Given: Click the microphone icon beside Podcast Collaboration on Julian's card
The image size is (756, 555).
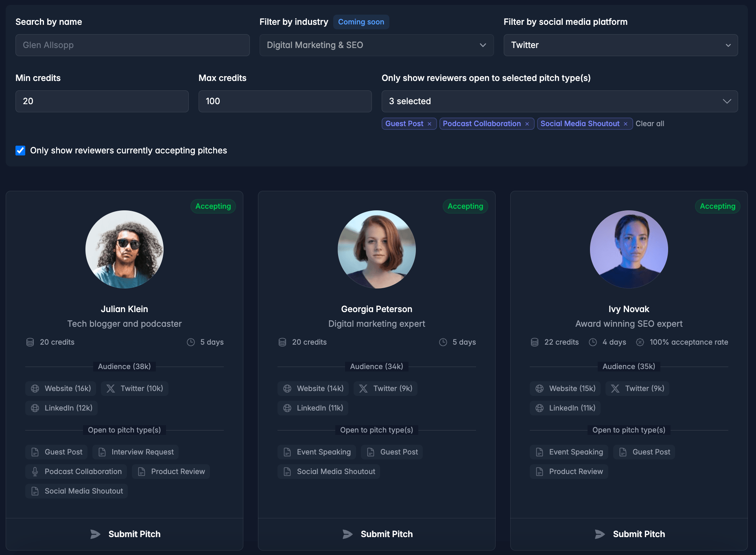Looking at the screenshot, I should coord(35,472).
